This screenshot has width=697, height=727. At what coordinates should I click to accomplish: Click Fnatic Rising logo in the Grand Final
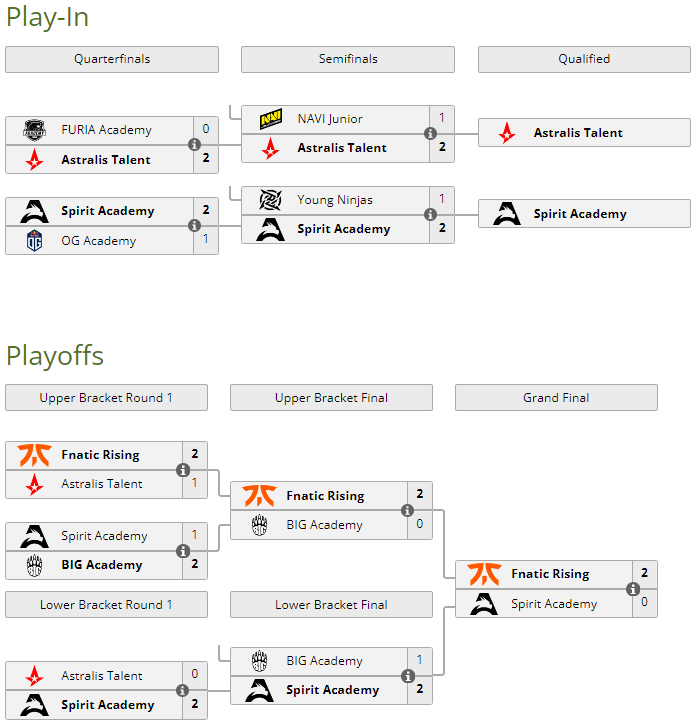(x=484, y=574)
